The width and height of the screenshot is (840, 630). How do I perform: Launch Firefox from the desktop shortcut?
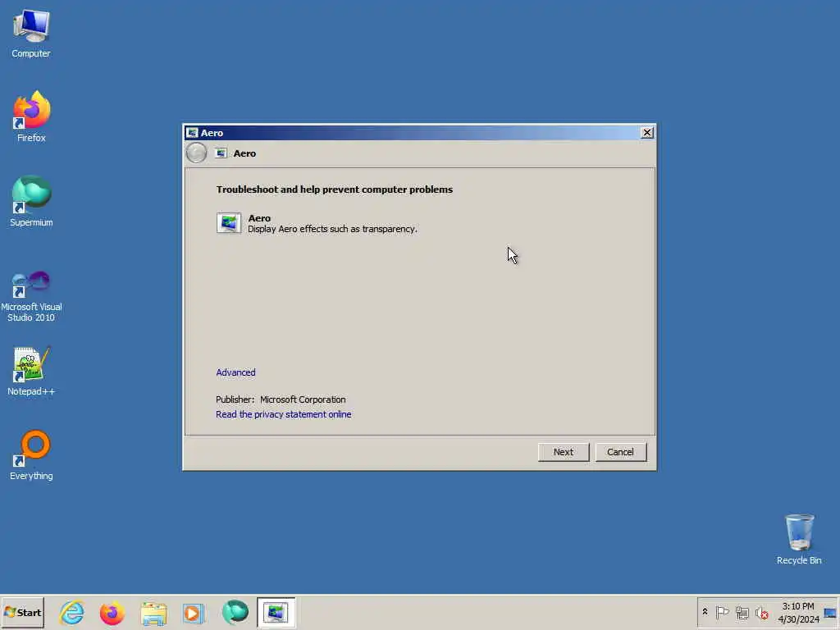click(x=31, y=116)
